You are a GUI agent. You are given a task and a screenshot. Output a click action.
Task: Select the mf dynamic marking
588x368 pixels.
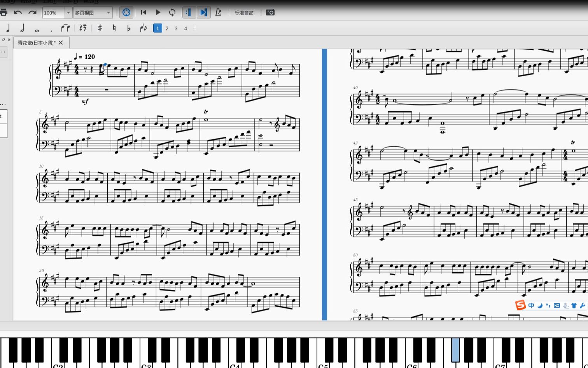click(x=85, y=101)
